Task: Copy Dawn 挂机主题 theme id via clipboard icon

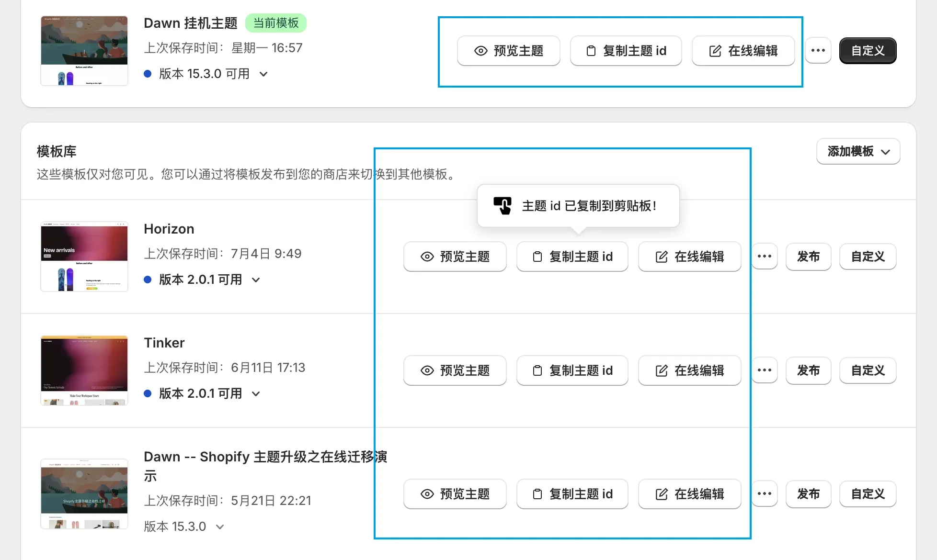Action: 626,51
